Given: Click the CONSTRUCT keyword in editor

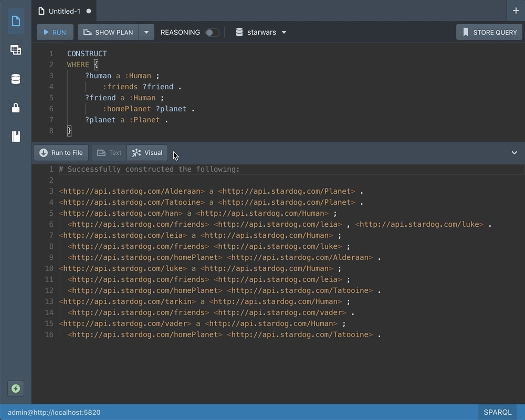Looking at the screenshot, I should pos(87,54).
